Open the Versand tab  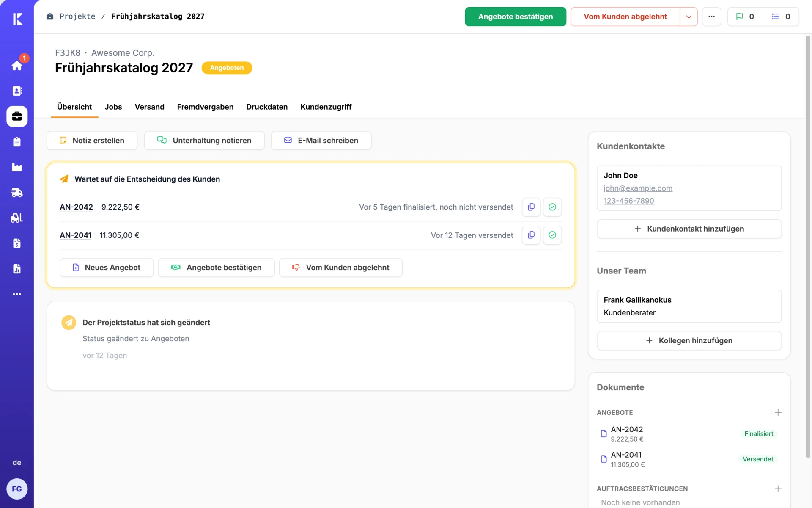(150, 107)
